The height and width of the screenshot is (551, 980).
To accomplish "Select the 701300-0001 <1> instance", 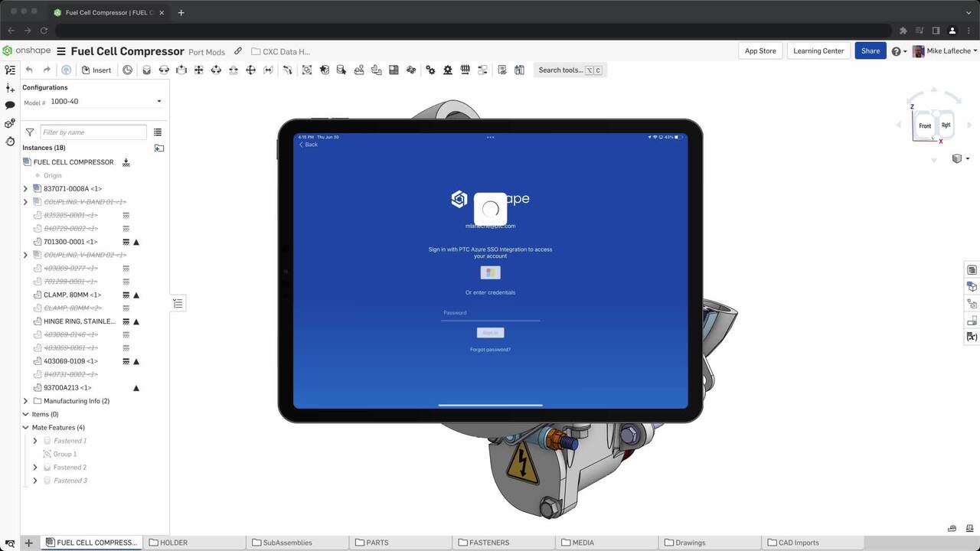I will 70,242.
